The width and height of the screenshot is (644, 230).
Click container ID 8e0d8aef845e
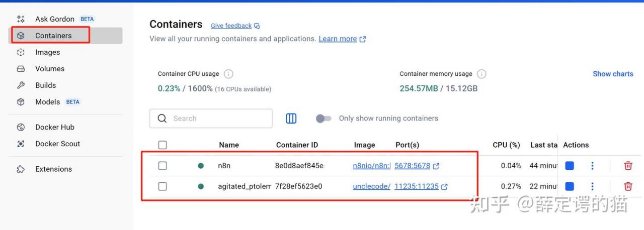(x=299, y=166)
